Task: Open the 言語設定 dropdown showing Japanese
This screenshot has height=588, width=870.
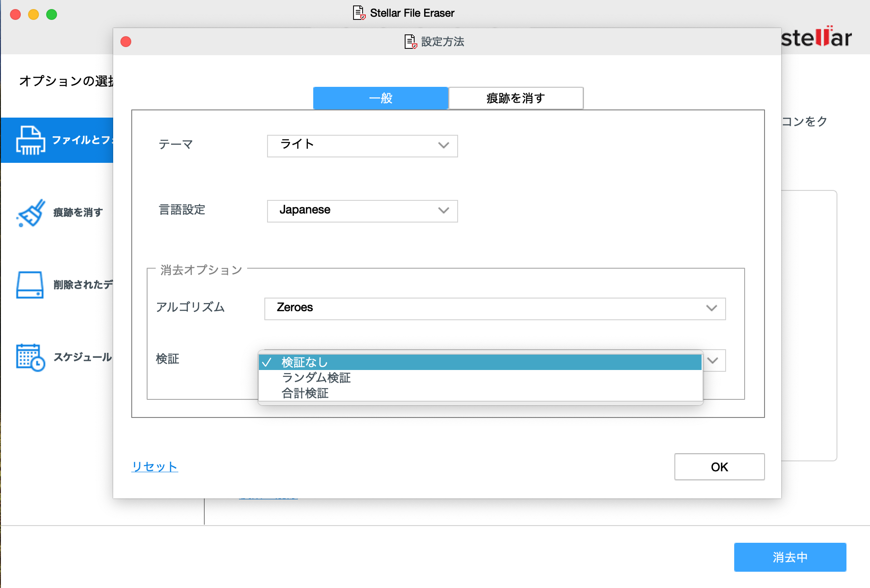Action: pyautogui.click(x=363, y=211)
